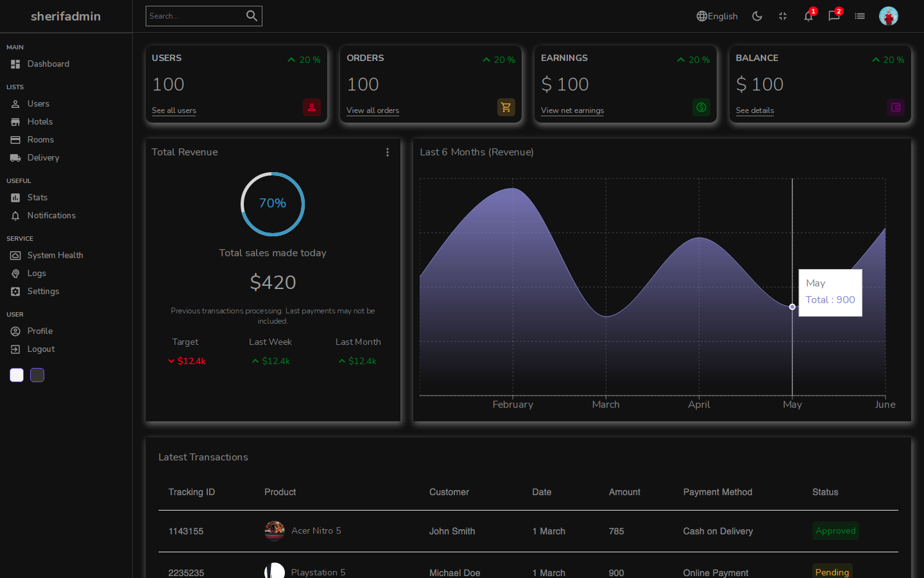Click the Pending status badge
924x578 pixels.
click(x=832, y=572)
